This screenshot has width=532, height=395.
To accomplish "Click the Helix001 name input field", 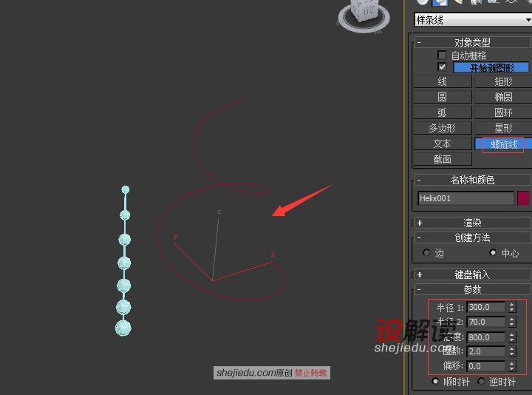I will coord(465,198).
